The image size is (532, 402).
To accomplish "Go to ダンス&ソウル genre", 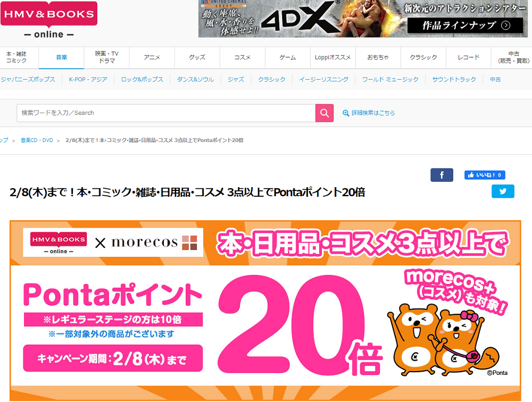I will point(195,79).
